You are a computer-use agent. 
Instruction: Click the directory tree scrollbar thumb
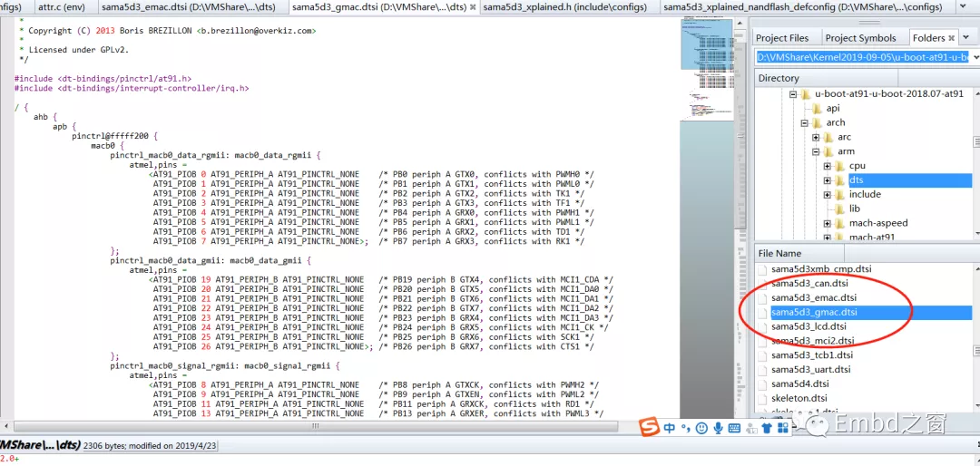[x=976, y=143]
